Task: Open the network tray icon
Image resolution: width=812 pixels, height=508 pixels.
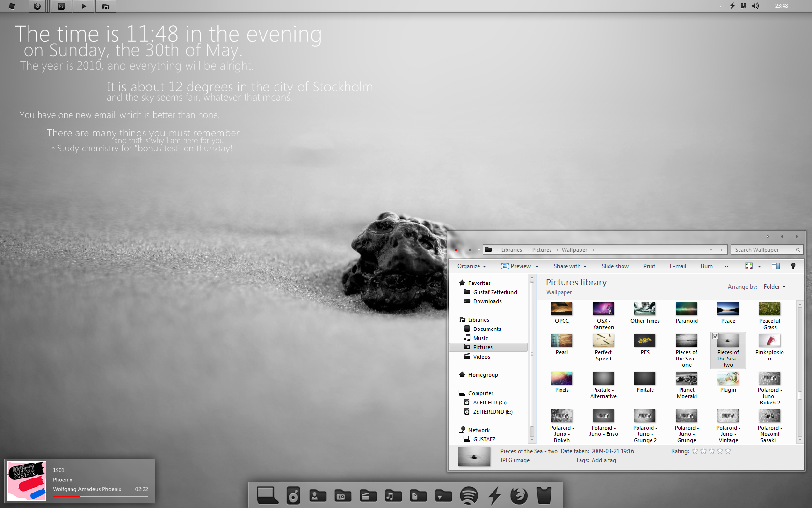Action: 743,6
